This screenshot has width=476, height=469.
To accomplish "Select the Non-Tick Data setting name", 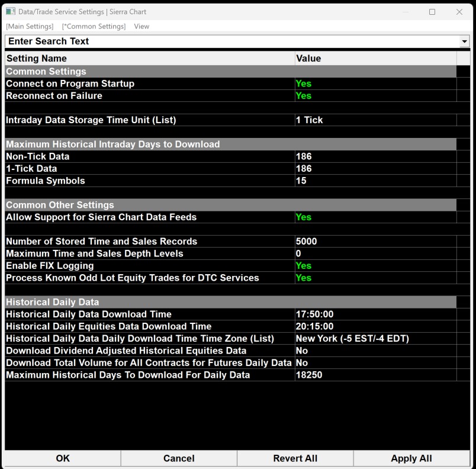I will coord(150,156).
